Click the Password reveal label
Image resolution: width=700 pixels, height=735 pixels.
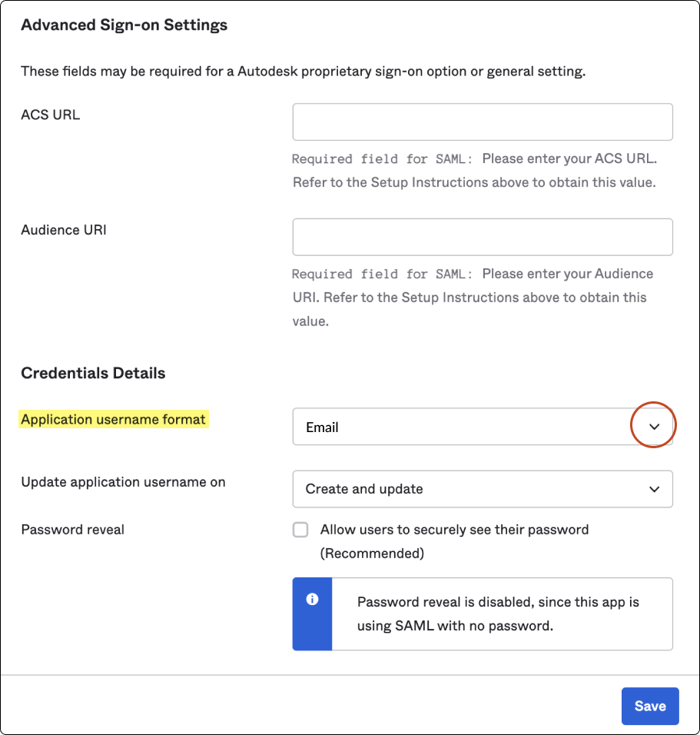coord(73,529)
